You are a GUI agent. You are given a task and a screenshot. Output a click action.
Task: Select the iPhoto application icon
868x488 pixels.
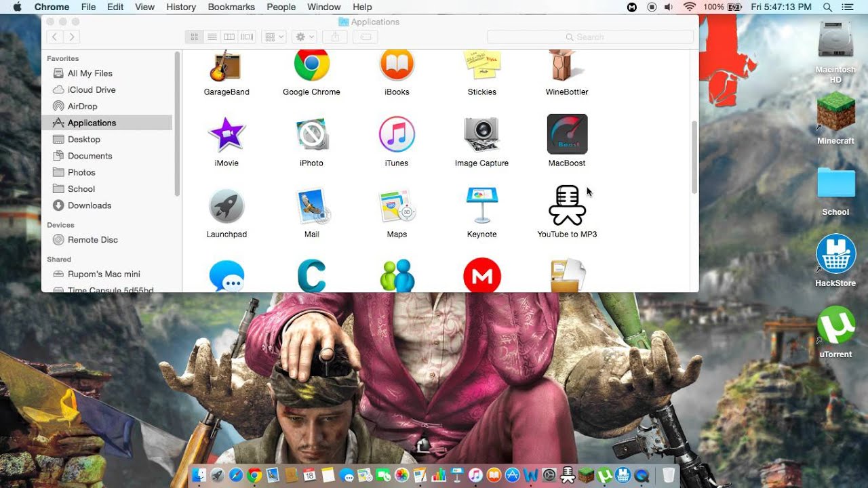tap(312, 134)
